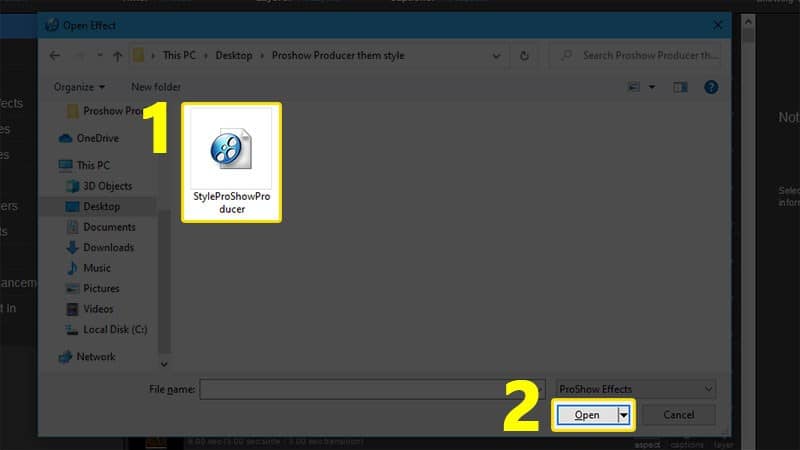Refresh the folder view
This screenshot has width=800, height=450.
[524, 56]
